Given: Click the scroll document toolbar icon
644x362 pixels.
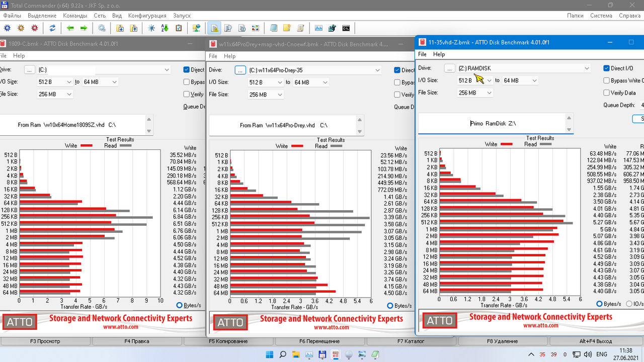Looking at the screenshot, I should [x=301, y=28].
